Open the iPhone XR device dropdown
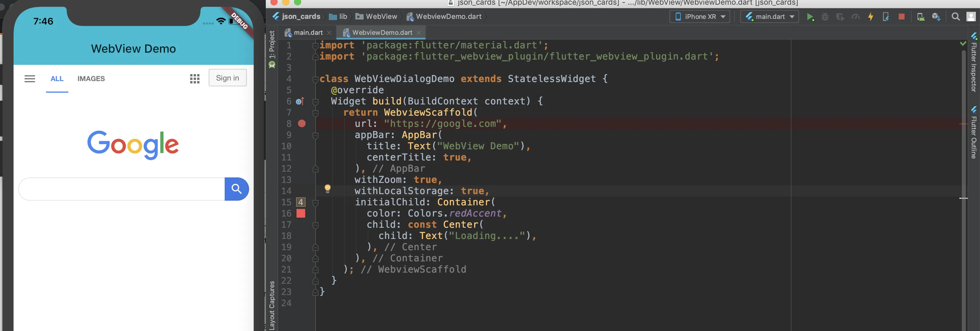 (699, 17)
